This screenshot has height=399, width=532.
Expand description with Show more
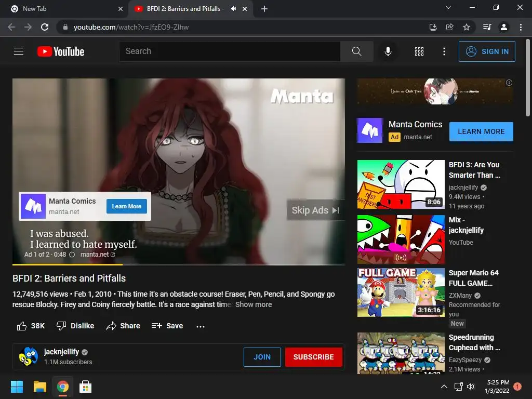pyautogui.click(x=254, y=304)
